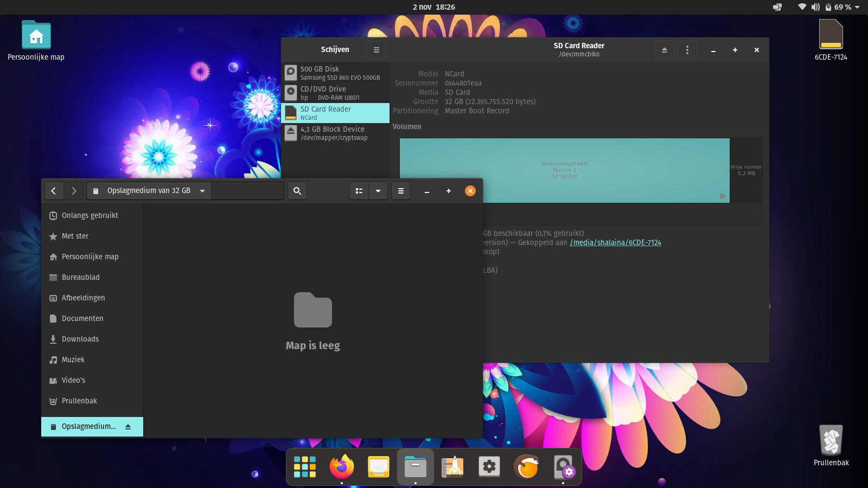
Task: Open the Schijven hamburger menu
Action: click(376, 50)
